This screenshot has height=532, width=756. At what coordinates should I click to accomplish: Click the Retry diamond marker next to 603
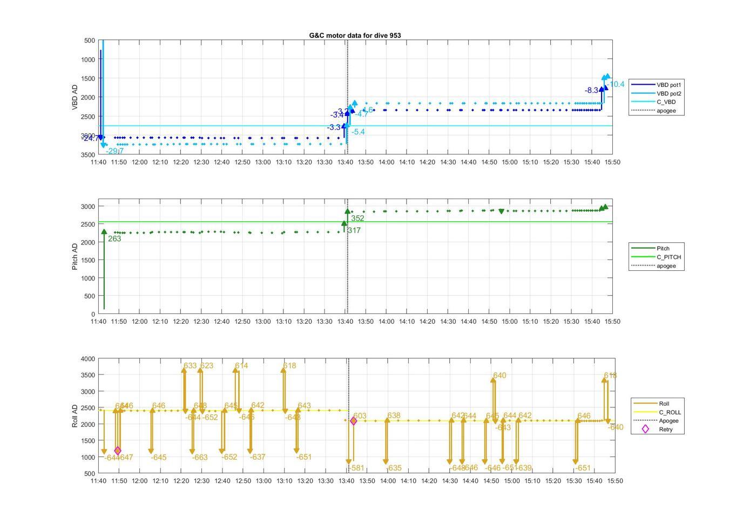coord(354,421)
